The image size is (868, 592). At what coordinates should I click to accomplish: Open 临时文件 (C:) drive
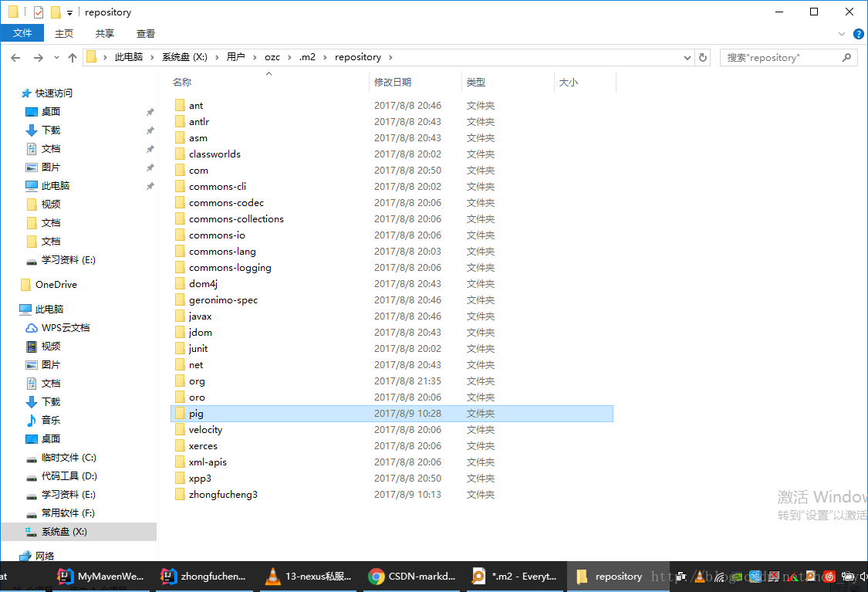69,458
